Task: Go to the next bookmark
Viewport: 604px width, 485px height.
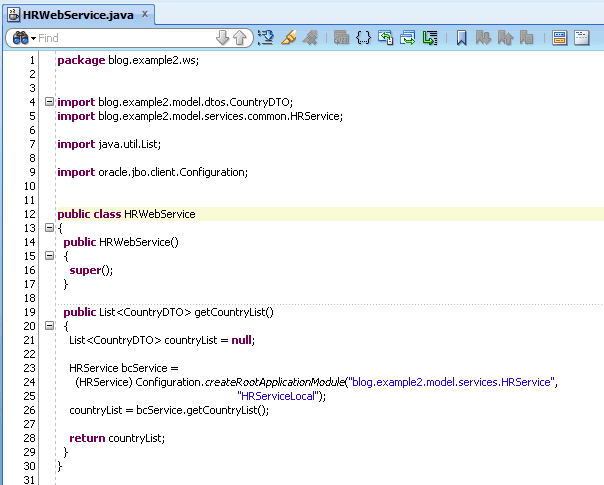Action: click(483, 38)
